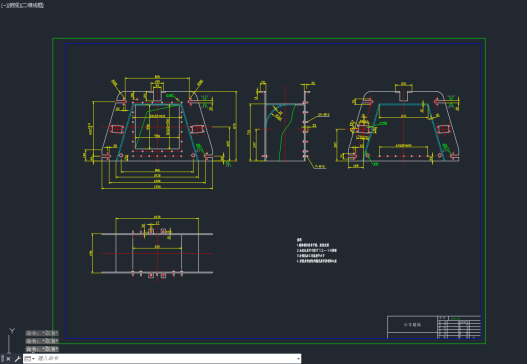
Task: Click the top command history line
Action: [x=42, y=333]
